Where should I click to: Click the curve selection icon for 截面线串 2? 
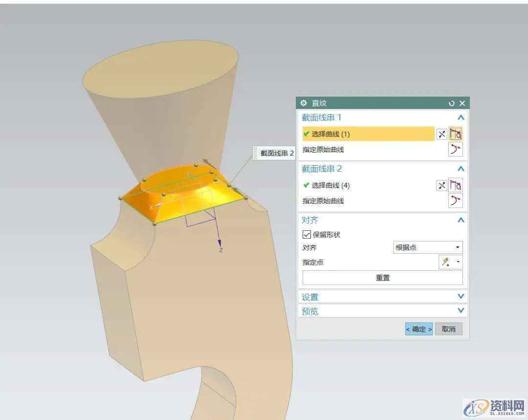point(456,185)
